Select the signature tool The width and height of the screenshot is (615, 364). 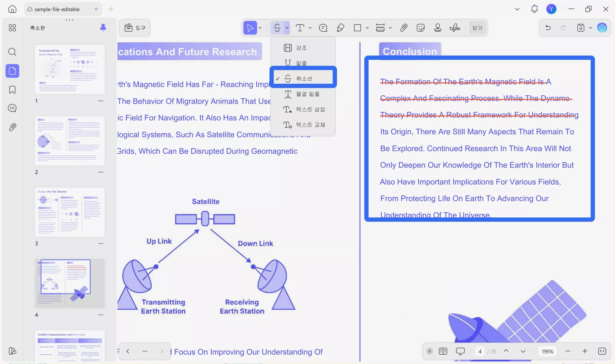tap(455, 28)
